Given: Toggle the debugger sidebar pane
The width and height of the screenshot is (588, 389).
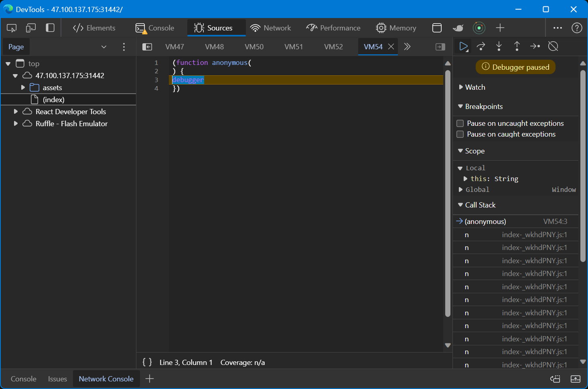Looking at the screenshot, I should click(440, 47).
